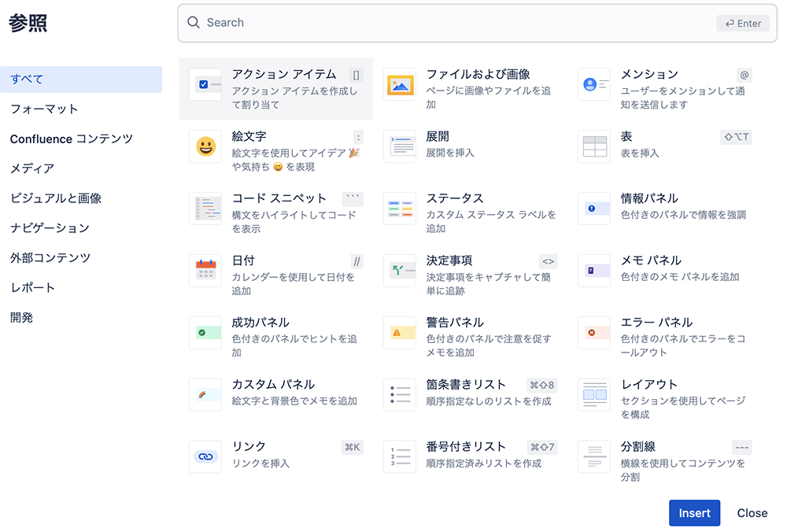Click the 成功パネル title text
787x532 pixels.
(x=260, y=322)
